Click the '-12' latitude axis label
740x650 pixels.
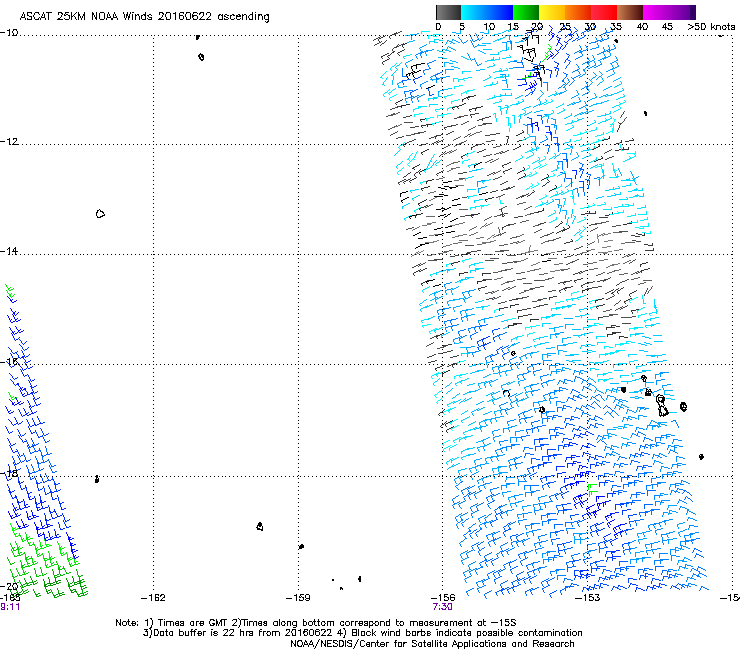coord(9,142)
